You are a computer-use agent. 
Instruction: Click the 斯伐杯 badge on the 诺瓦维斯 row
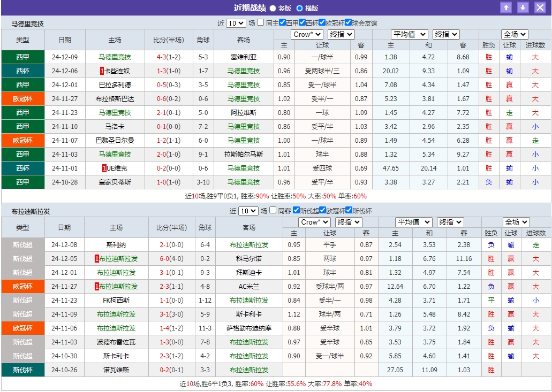click(22, 370)
